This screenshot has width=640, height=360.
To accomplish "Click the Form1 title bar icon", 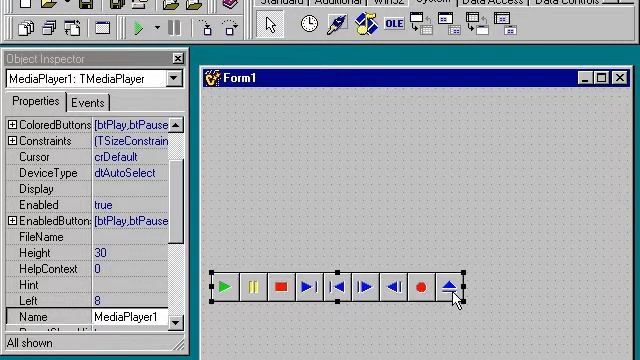I will [212, 78].
